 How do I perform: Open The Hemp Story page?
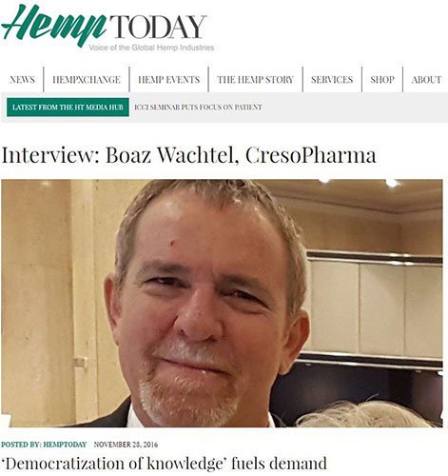pos(256,79)
